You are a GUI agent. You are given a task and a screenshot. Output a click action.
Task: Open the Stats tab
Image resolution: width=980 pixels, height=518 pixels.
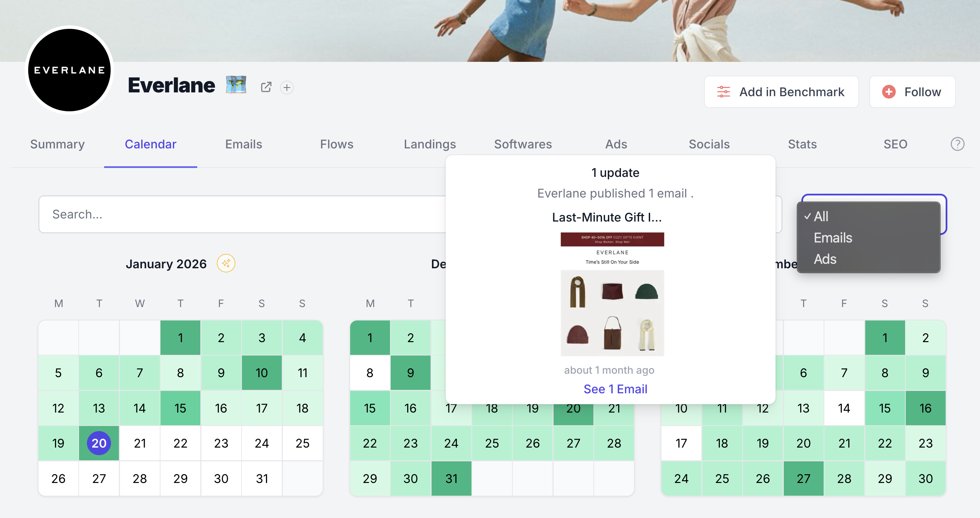[x=802, y=144]
